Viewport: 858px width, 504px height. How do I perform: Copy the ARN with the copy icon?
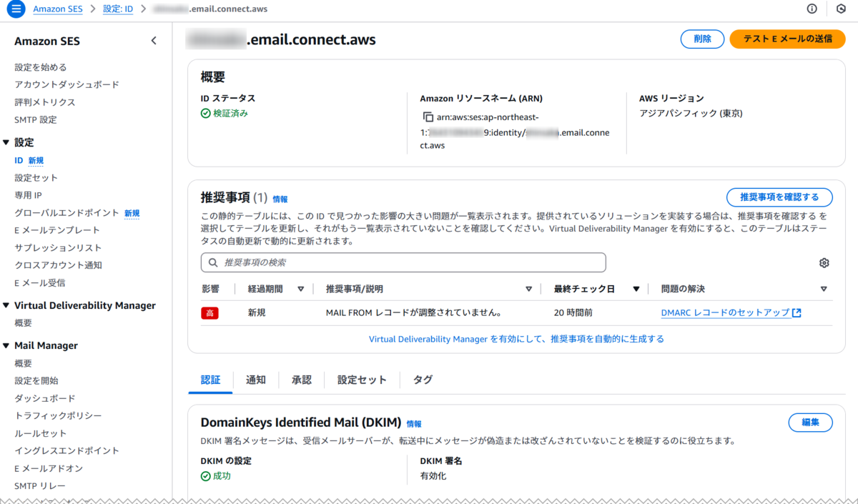coord(428,117)
